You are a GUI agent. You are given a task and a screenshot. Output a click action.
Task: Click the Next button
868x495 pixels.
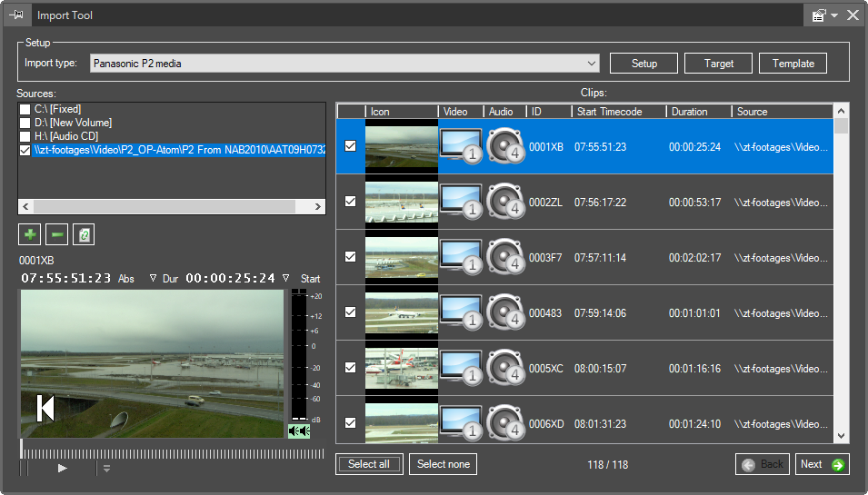(822, 464)
